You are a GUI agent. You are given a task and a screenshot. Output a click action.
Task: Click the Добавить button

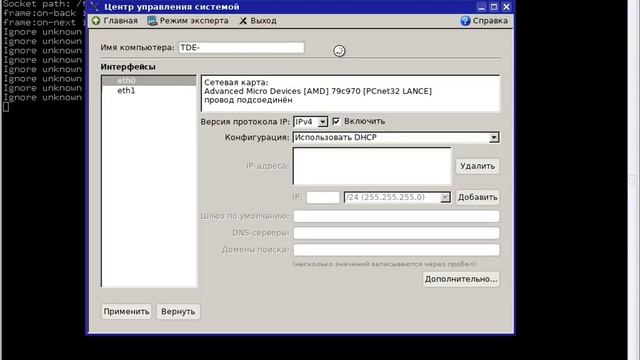pos(478,198)
